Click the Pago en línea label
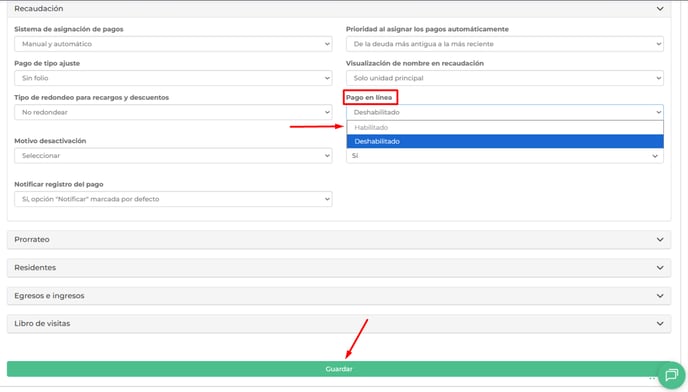 click(369, 97)
